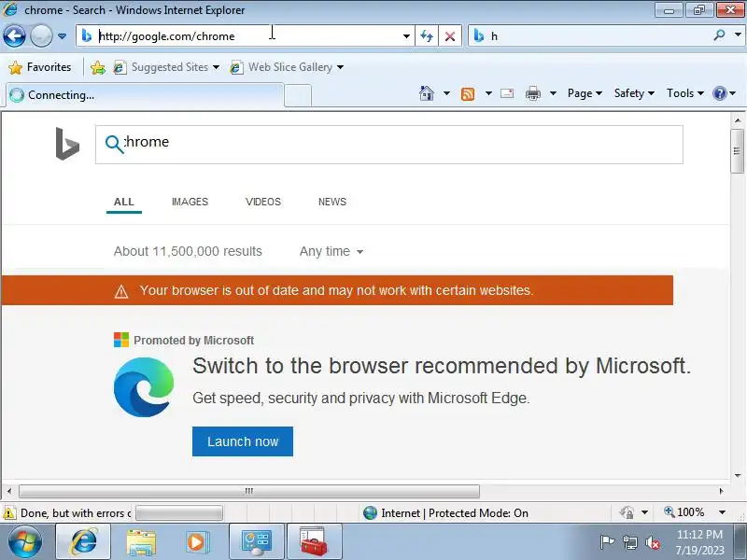The image size is (747, 560).
Task: Open the Windows Start button
Action: coord(25,542)
